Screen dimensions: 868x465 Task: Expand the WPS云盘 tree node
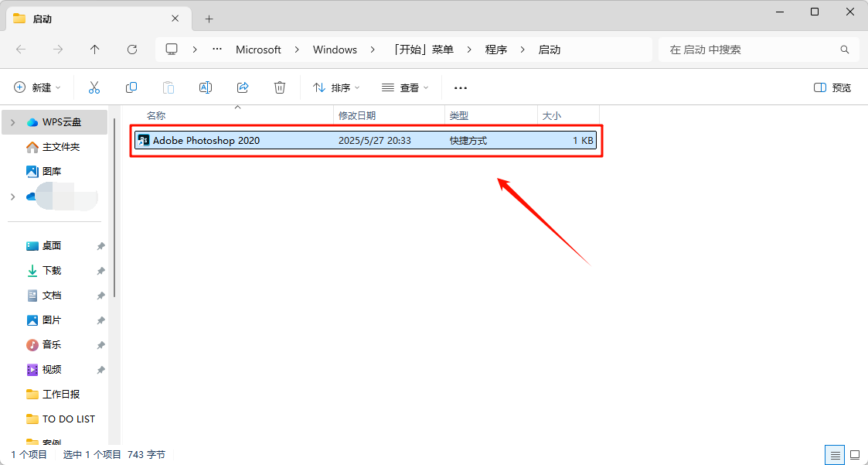pos(12,122)
